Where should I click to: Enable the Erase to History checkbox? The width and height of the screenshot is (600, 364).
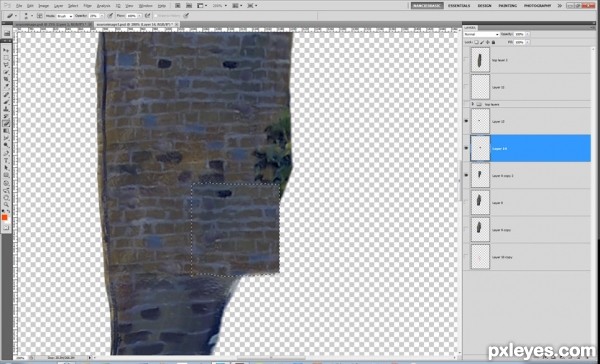point(156,16)
